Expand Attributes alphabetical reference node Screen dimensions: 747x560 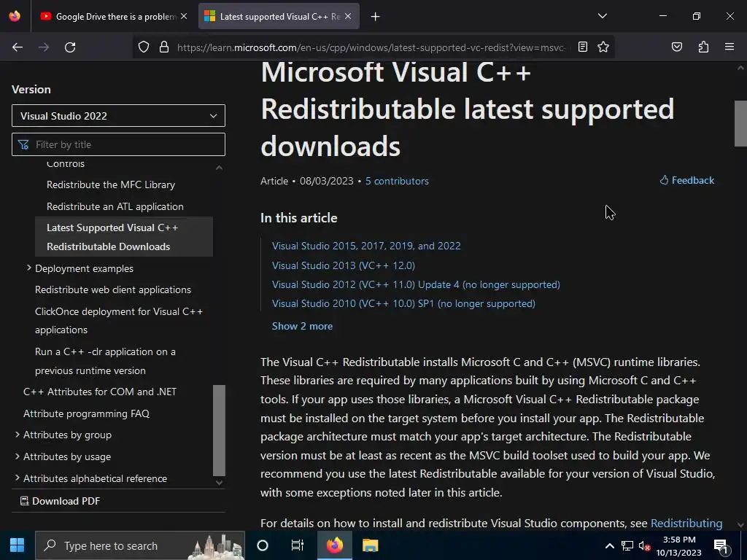tap(18, 478)
